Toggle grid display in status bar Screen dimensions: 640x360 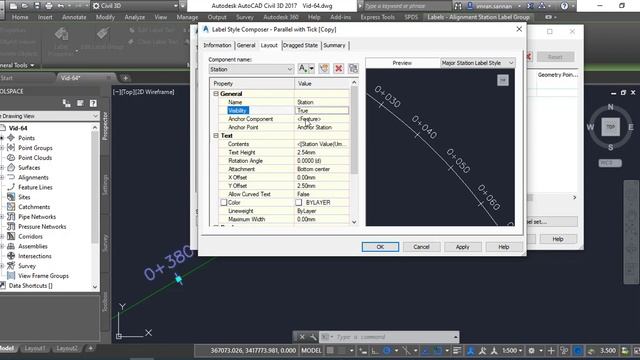coord(330,350)
